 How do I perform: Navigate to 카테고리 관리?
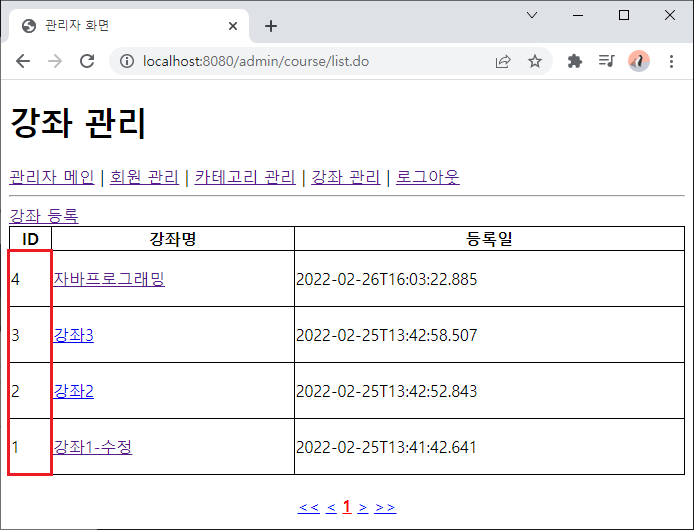[245, 177]
